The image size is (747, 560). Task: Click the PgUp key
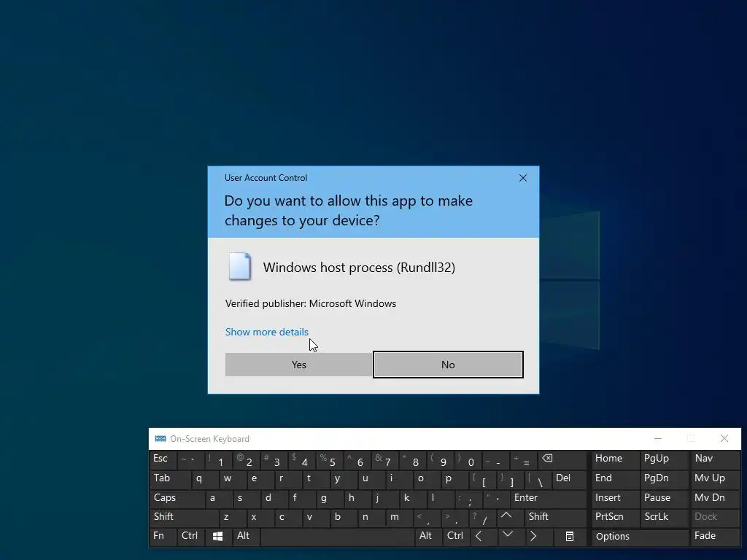point(664,459)
